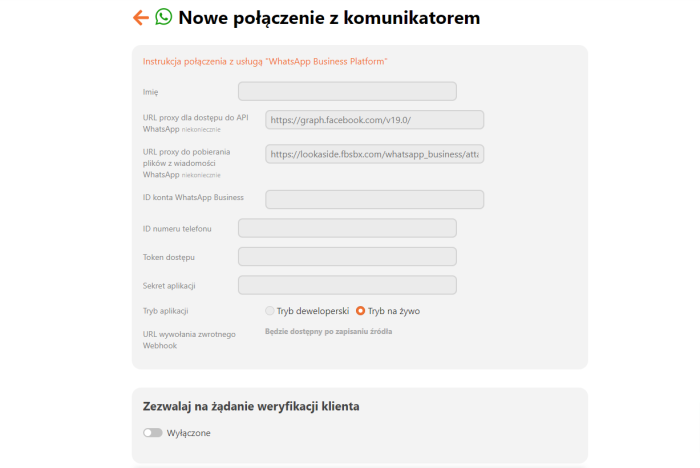Click the Tryb aplikacji label
Viewport: 700px width, 468px height.
(x=166, y=311)
